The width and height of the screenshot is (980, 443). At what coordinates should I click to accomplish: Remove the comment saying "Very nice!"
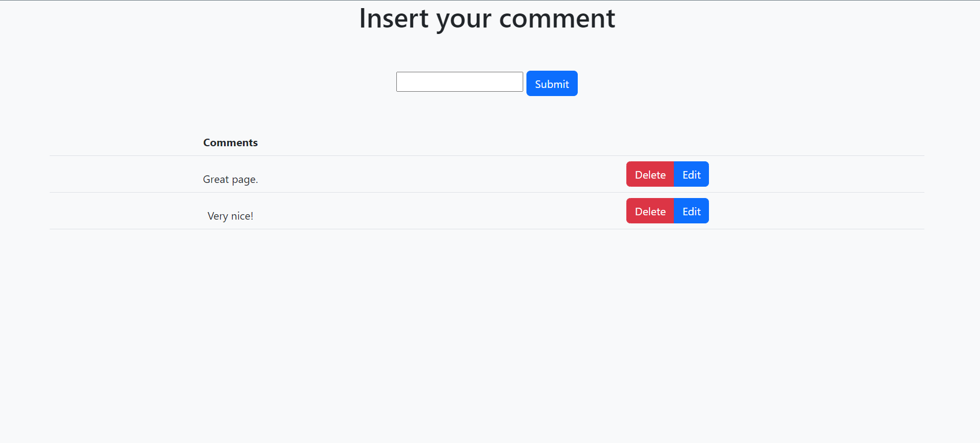pos(650,211)
